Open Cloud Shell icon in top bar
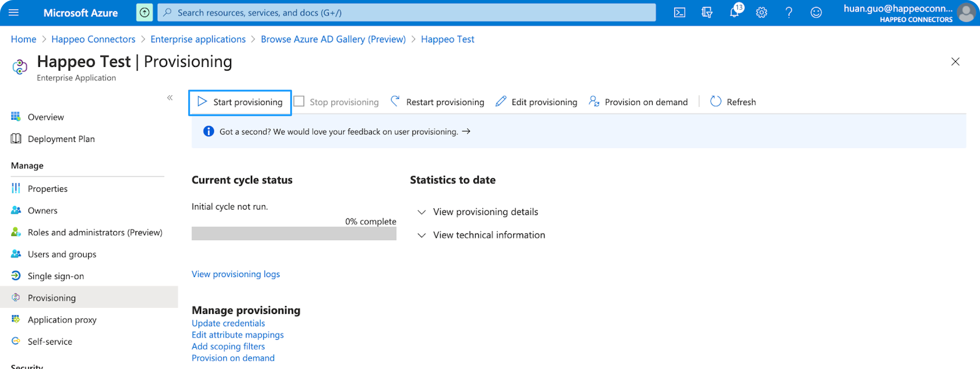The height and width of the screenshot is (369, 980). 680,13
